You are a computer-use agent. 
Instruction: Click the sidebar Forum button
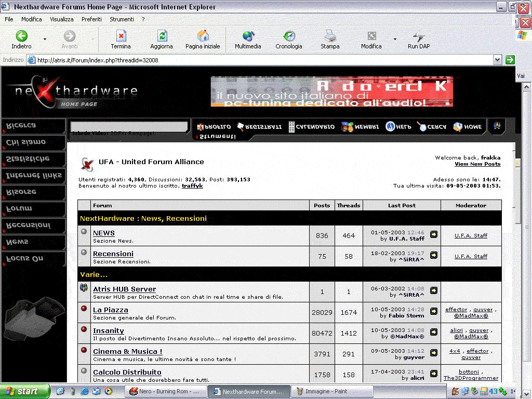pos(33,209)
